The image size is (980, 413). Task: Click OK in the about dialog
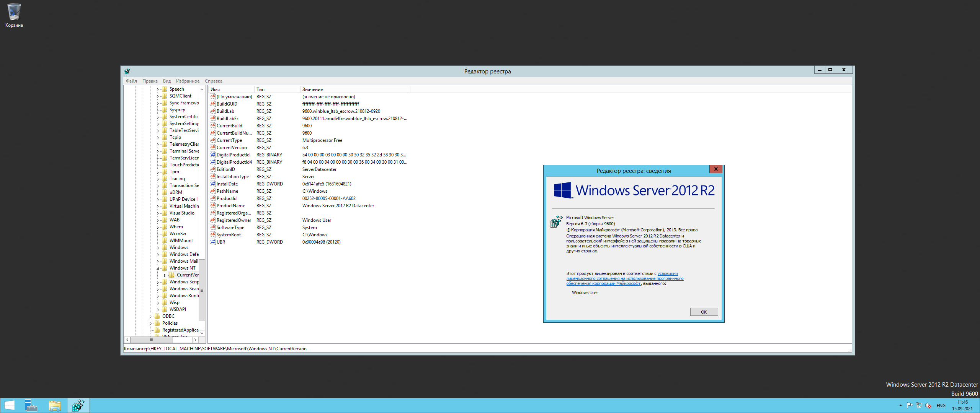pos(704,312)
